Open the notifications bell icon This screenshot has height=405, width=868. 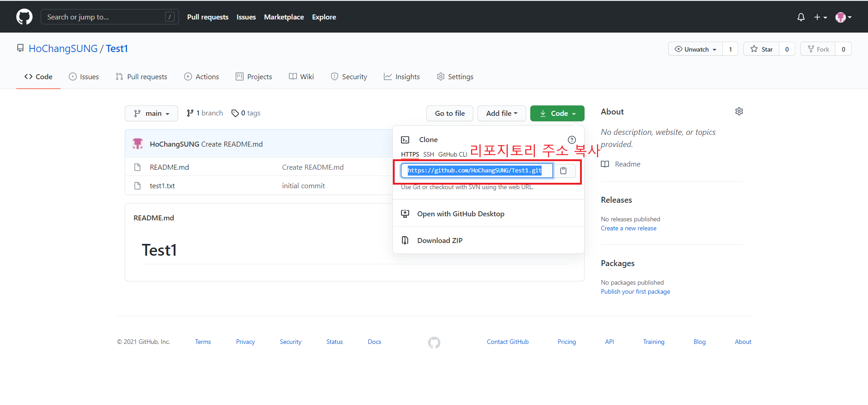coord(801,17)
